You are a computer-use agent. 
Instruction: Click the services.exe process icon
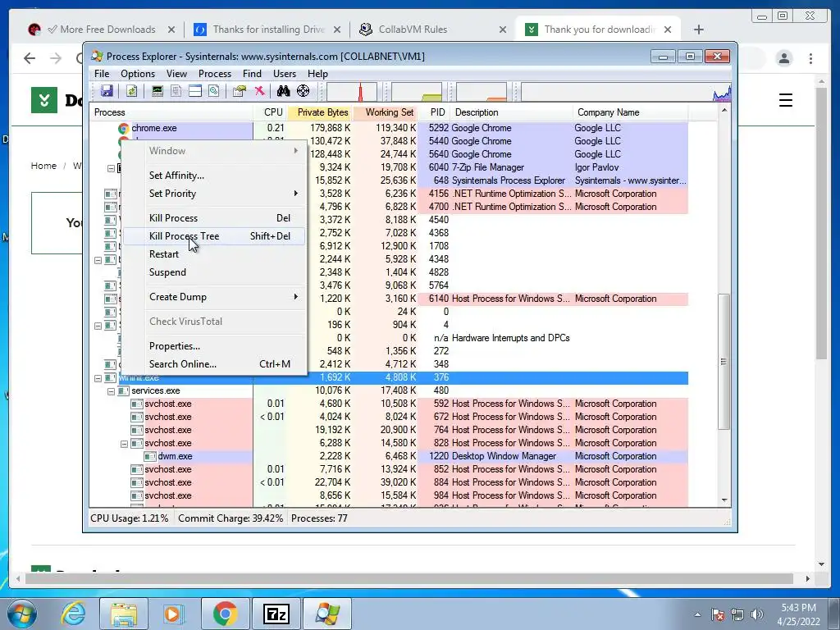coord(124,391)
